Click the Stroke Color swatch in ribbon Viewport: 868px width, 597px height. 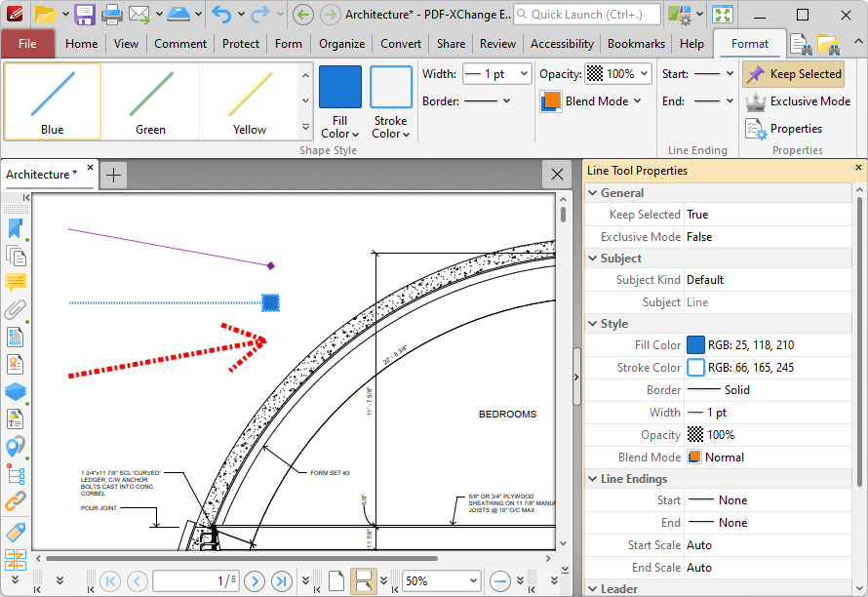[391, 87]
